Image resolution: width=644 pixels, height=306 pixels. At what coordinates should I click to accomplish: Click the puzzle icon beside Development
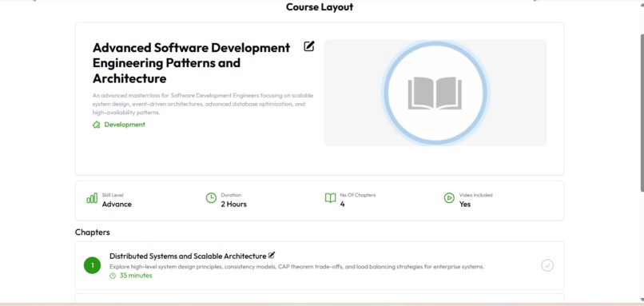click(x=97, y=125)
